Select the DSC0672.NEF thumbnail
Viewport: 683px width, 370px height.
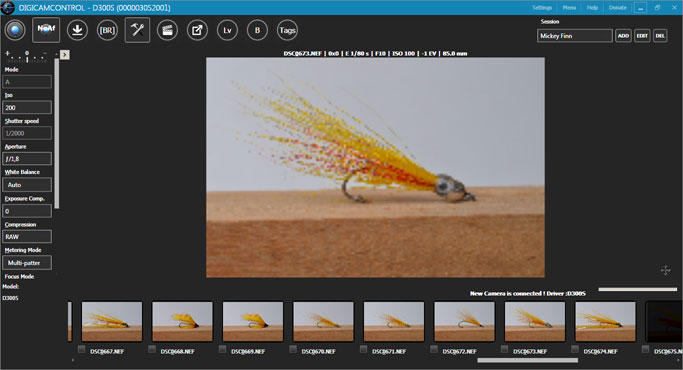click(x=465, y=322)
